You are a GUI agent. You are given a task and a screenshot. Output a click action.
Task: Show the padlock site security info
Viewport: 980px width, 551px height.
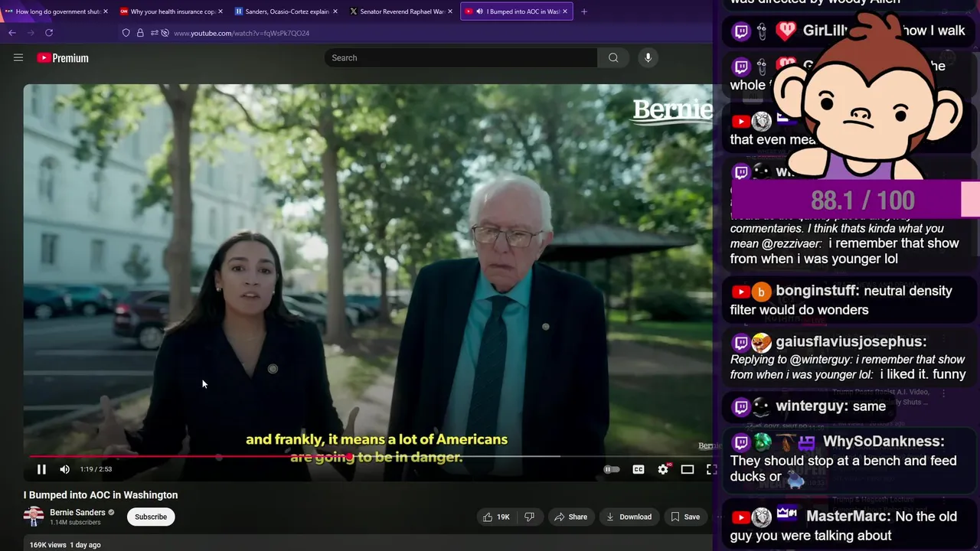[x=140, y=33]
